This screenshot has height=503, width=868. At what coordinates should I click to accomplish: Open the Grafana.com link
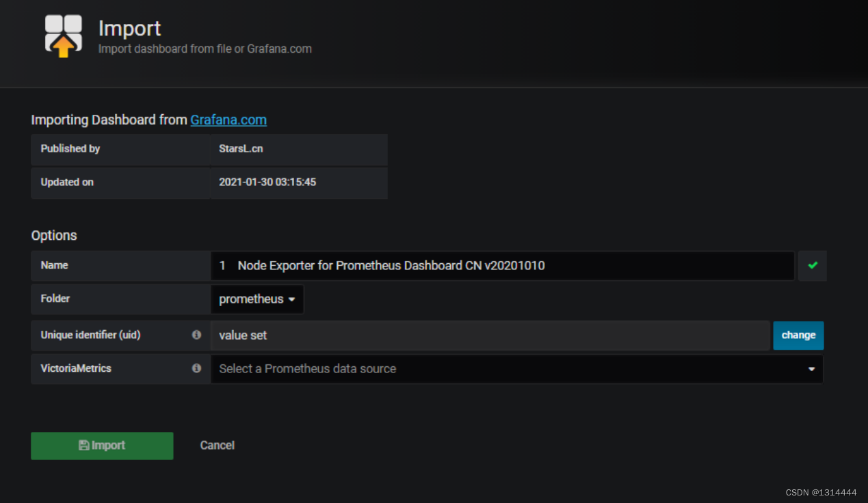(228, 120)
